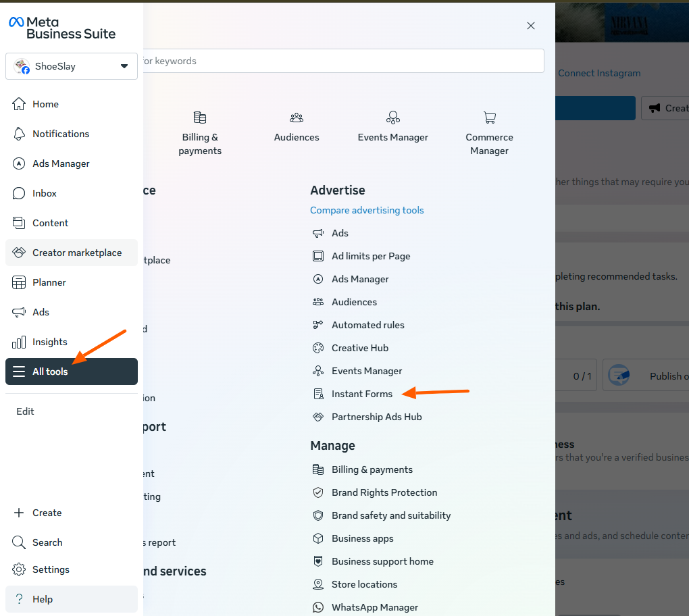Screen dimensions: 689x616
Task: Open Instant Forms tool
Action: (353, 394)
